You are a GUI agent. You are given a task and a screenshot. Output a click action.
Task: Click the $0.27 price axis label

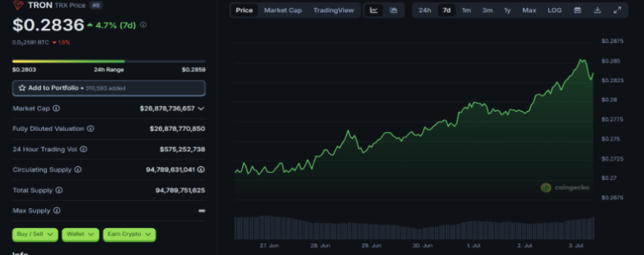click(609, 178)
